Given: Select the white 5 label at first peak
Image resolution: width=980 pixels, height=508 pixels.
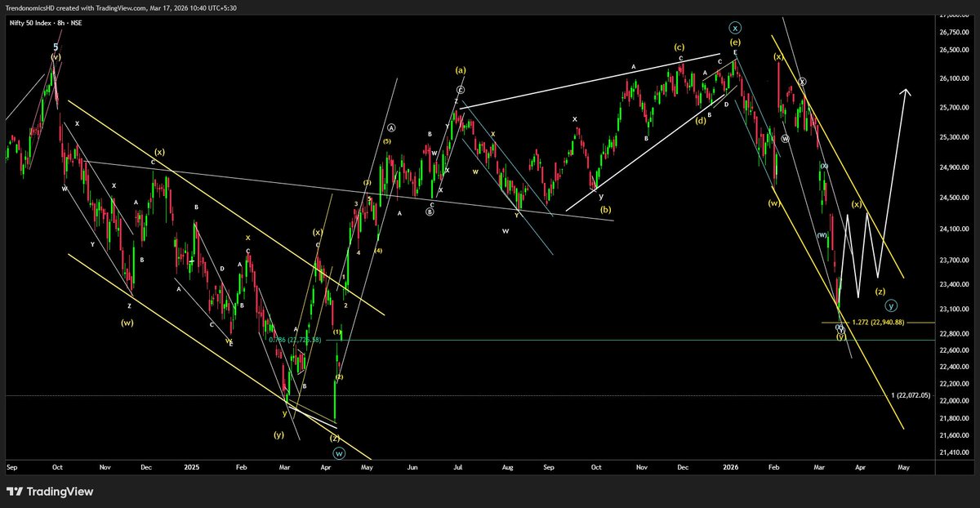Looking at the screenshot, I should click(56, 47).
